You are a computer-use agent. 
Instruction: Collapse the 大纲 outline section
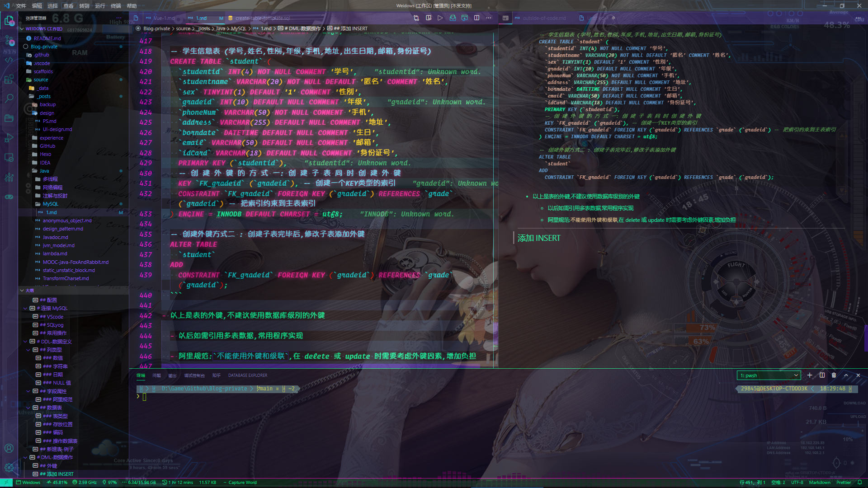pyautogui.click(x=22, y=291)
